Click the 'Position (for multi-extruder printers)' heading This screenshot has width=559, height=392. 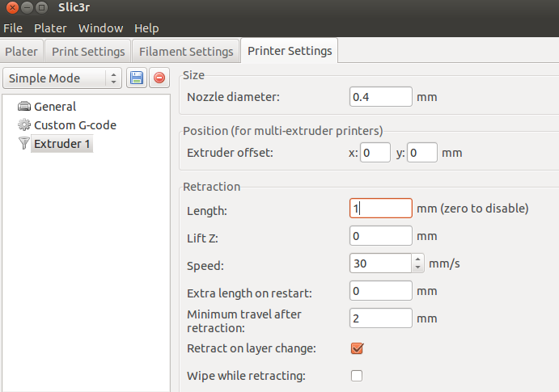pos(282,131)
